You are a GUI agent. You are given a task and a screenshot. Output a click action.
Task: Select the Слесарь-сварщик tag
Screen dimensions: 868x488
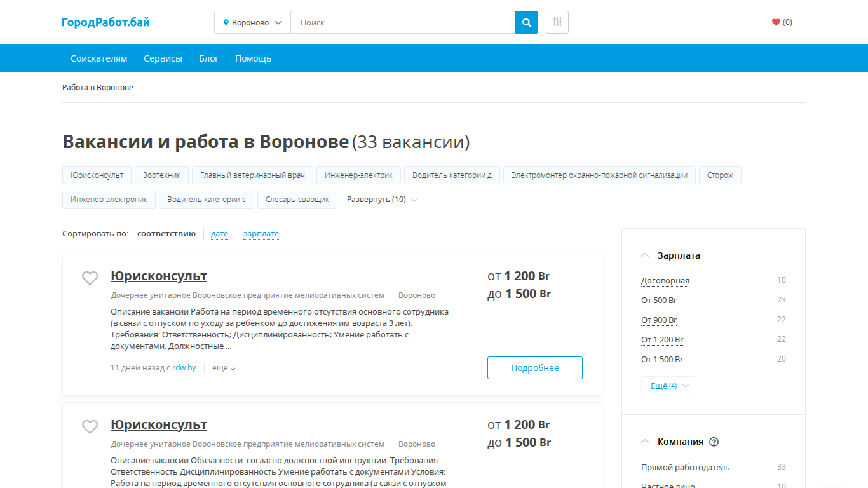click(x=297, y=200)
